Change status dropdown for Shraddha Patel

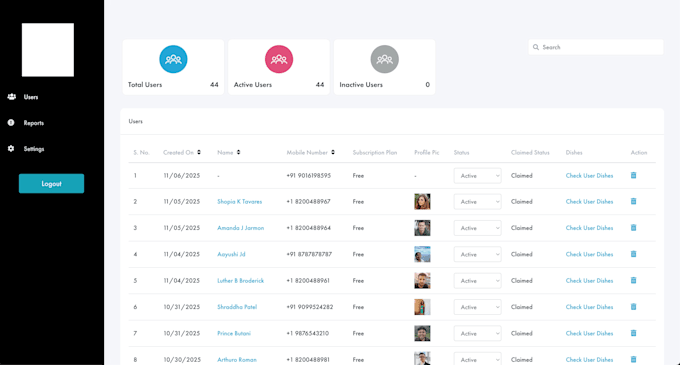(x=477, y=307)
